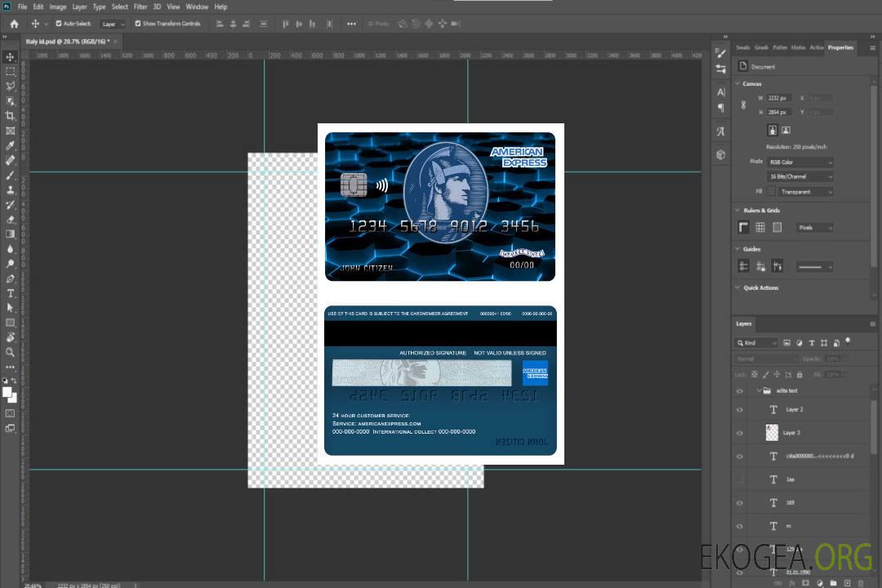
Task: Switch to the Properties tab
Action: (840, 48)
